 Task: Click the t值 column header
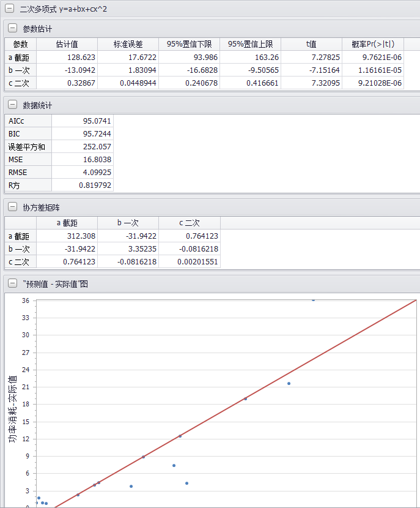click(312, 44)
